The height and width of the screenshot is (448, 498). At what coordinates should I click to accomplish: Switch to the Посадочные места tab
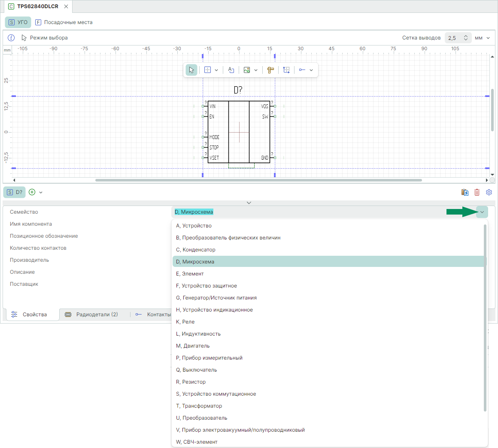coord(64,22)
